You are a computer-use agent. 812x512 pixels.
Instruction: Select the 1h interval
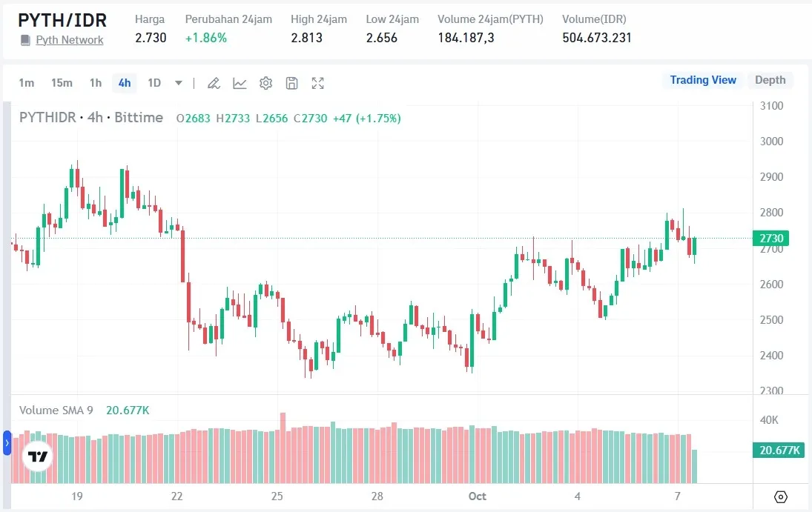point(95,83)
